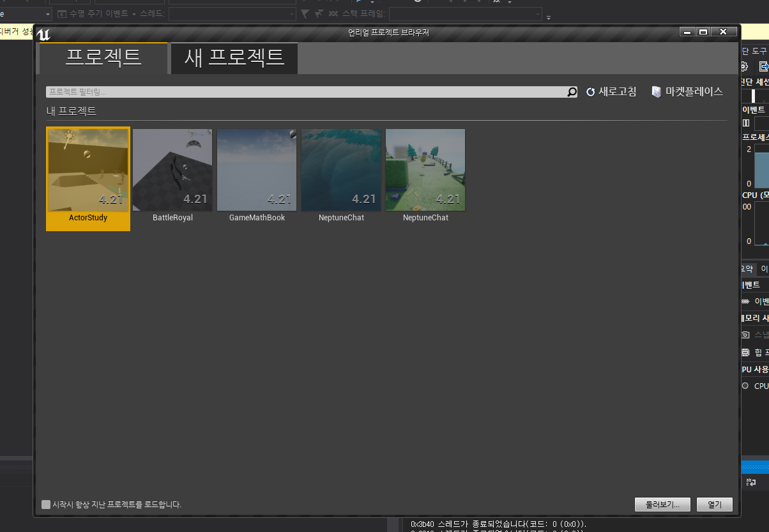Image resolution: width=769 pixels, height=532 pixels.
Task: Click the magnifier search icon
Action: coord(572,92)
